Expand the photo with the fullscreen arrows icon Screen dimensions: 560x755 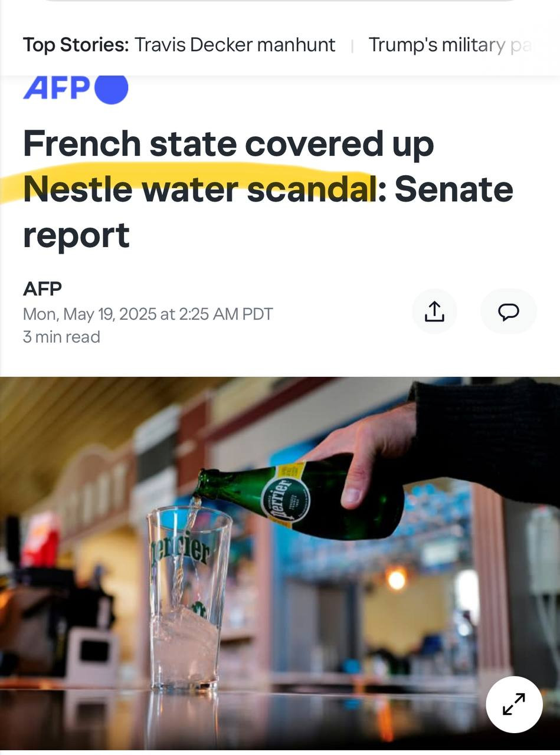513,704
